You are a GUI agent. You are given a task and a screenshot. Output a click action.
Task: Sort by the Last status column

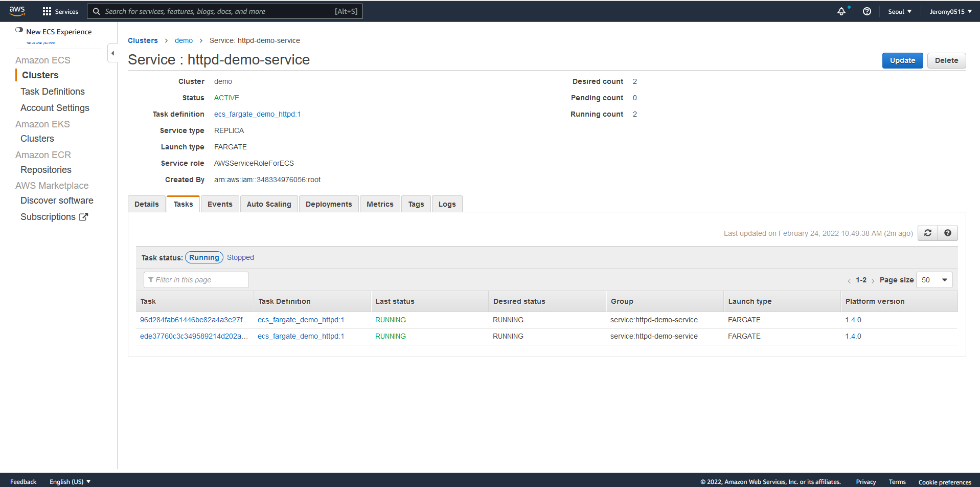(x=430, y=301)
